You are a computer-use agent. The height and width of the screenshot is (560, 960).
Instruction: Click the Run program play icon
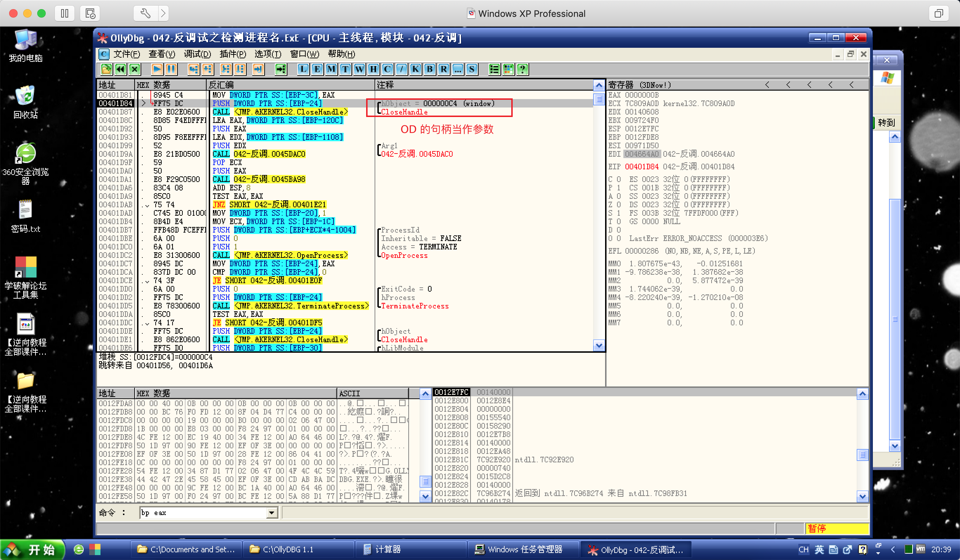157,69
